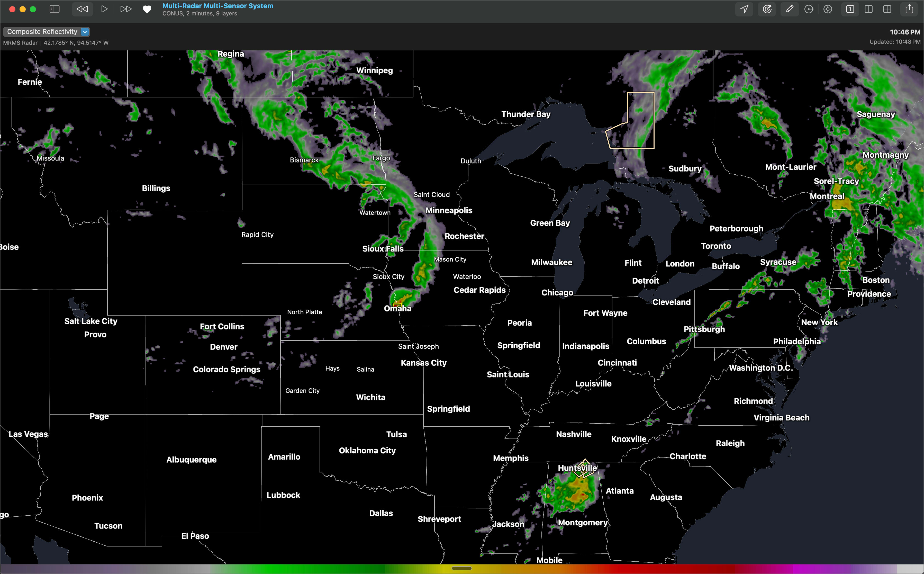The image size is (924, 574).
Task: Step back to the previous radar frame
Action: point(82,9)
